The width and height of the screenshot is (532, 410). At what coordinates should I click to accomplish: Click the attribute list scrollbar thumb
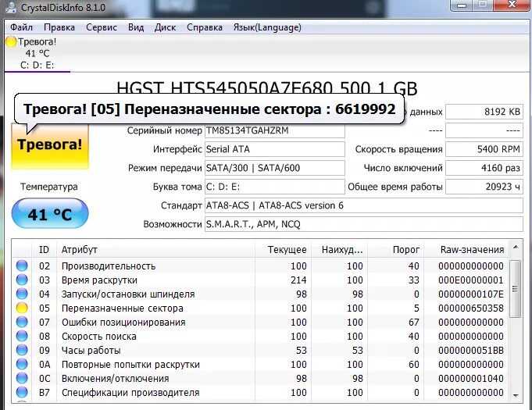(x=516, y=289)
